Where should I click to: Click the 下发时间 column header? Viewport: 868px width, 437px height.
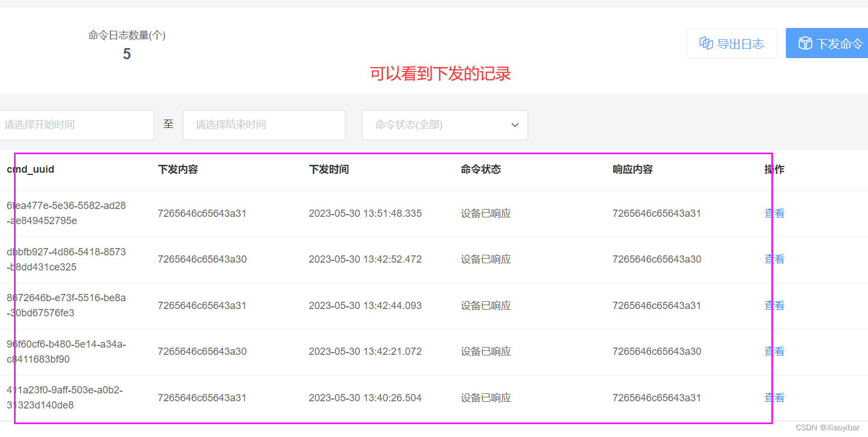tap(329, 169)
